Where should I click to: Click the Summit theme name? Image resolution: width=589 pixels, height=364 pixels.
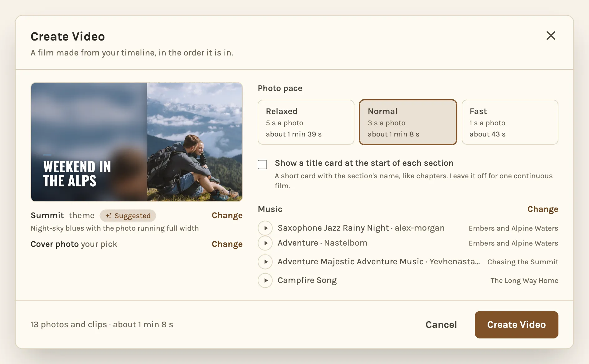47,216
